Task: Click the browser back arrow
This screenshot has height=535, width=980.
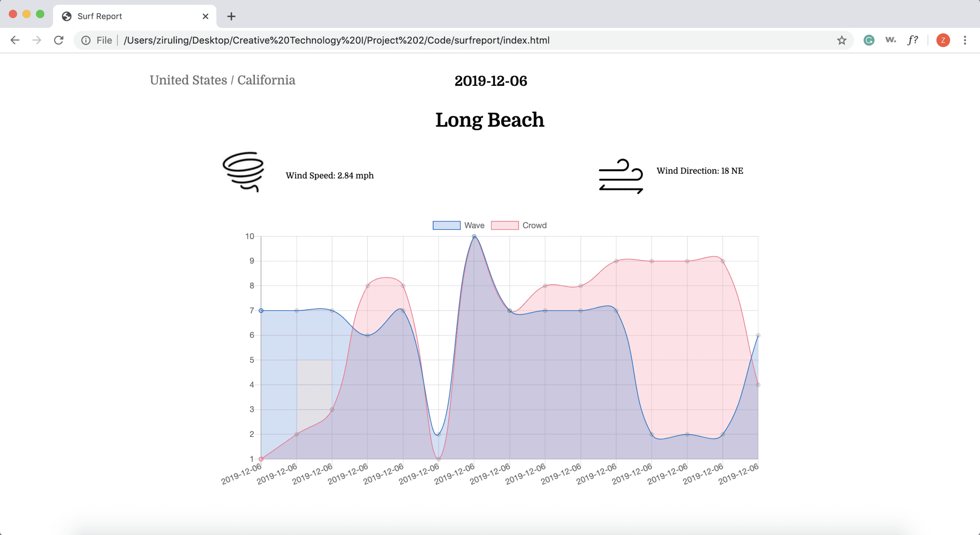Action: 15,40
